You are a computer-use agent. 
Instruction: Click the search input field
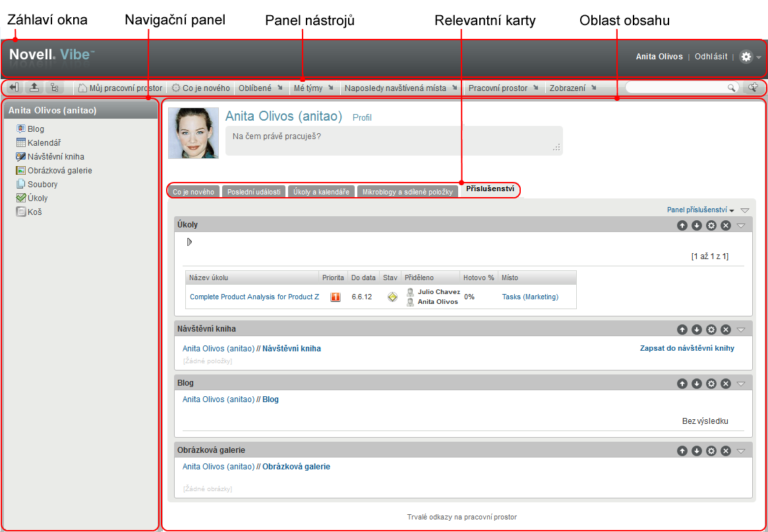(678, 88)
